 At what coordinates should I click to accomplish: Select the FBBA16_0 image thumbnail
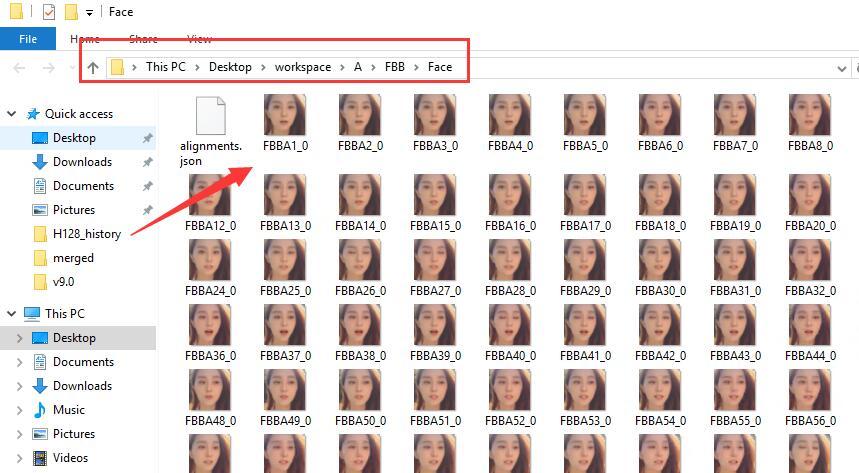click(x=510, y=195)
